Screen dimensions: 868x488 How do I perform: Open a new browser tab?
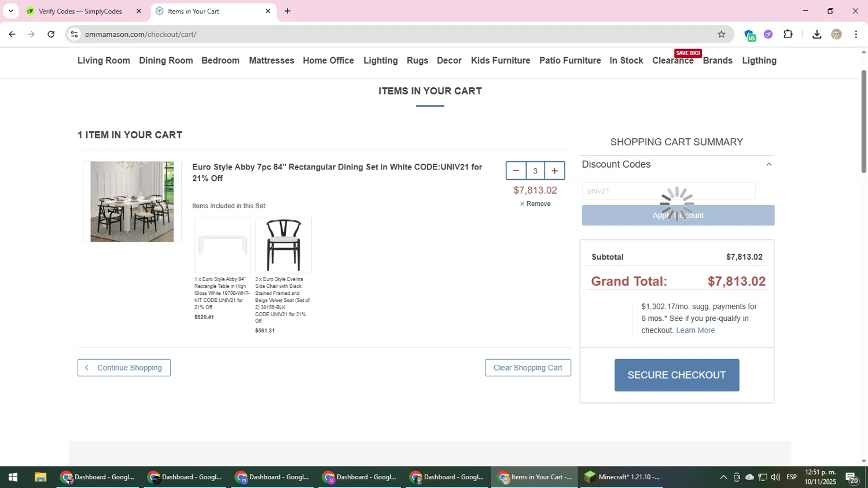tap(288, 11)
